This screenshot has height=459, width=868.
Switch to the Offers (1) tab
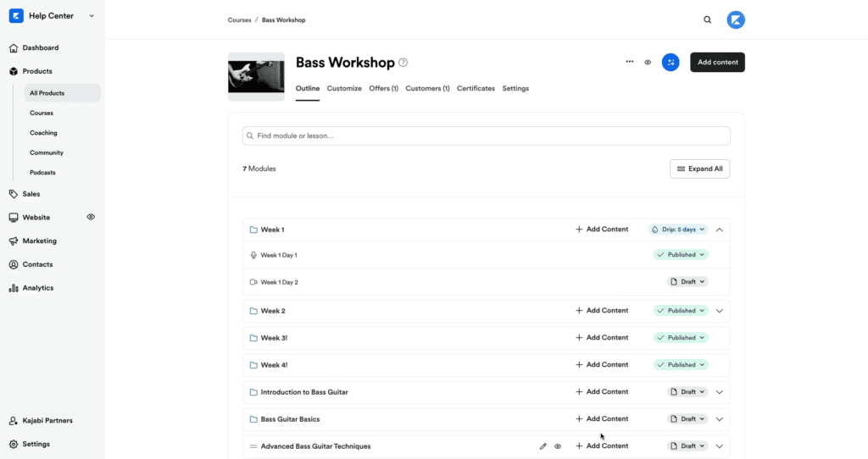[384, 88]
